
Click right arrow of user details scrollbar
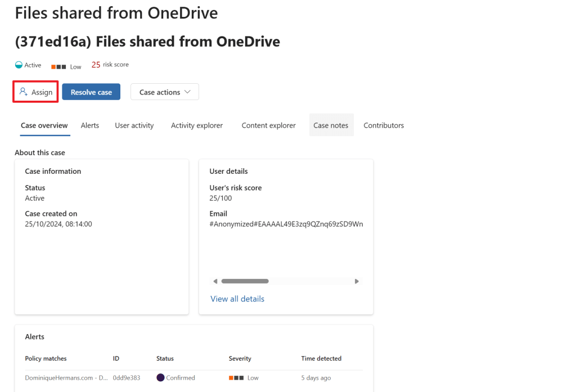pyautogui.click(x=357, y=281)
